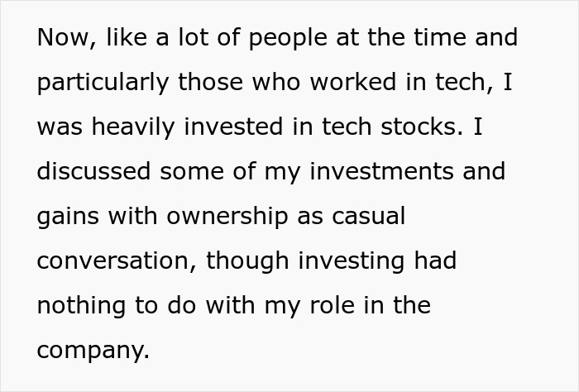The width and height of the screenshot is (579, 392).
Task: Click the word "Now" at paragraph start
Action: [x=63, y=37]
